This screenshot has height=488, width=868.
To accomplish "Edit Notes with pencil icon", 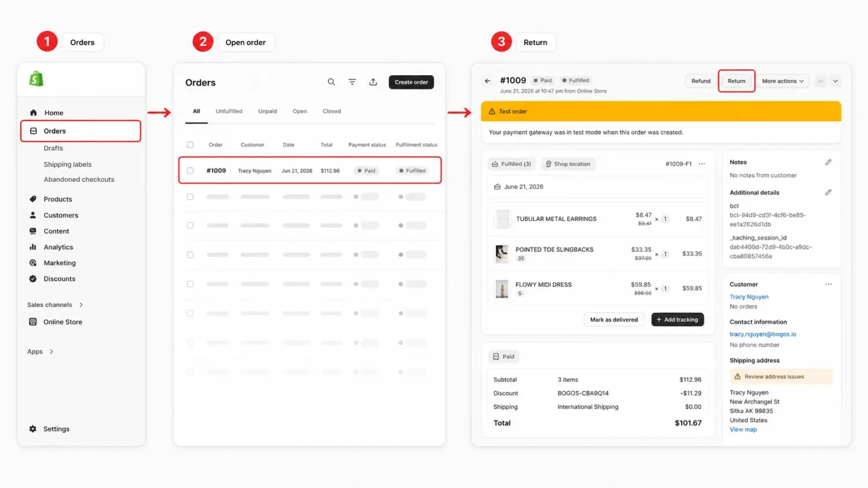I will [x=828, y=162].
